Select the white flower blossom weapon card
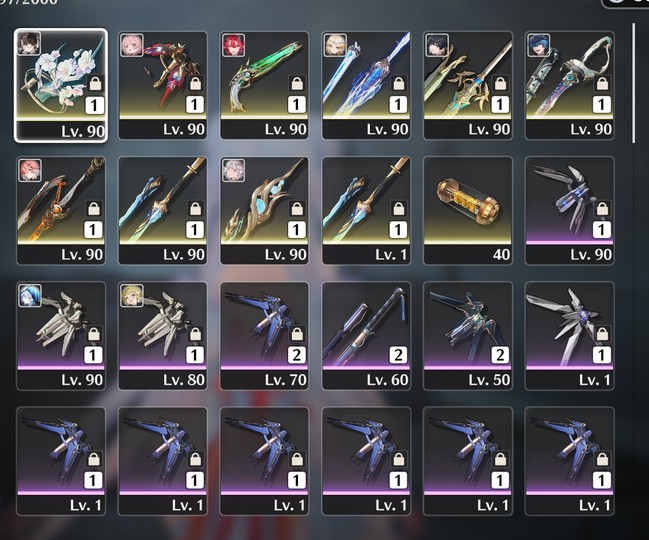Viewport: 649px width, 540px height. [x=61, y=85]
